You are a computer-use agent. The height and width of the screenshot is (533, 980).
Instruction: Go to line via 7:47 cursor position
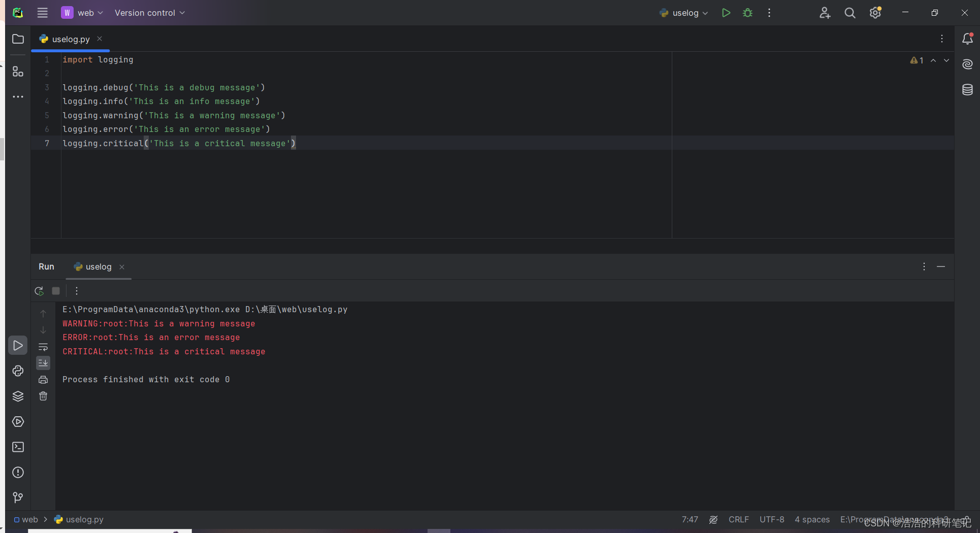pyautogui.click(x=690, y=519)
